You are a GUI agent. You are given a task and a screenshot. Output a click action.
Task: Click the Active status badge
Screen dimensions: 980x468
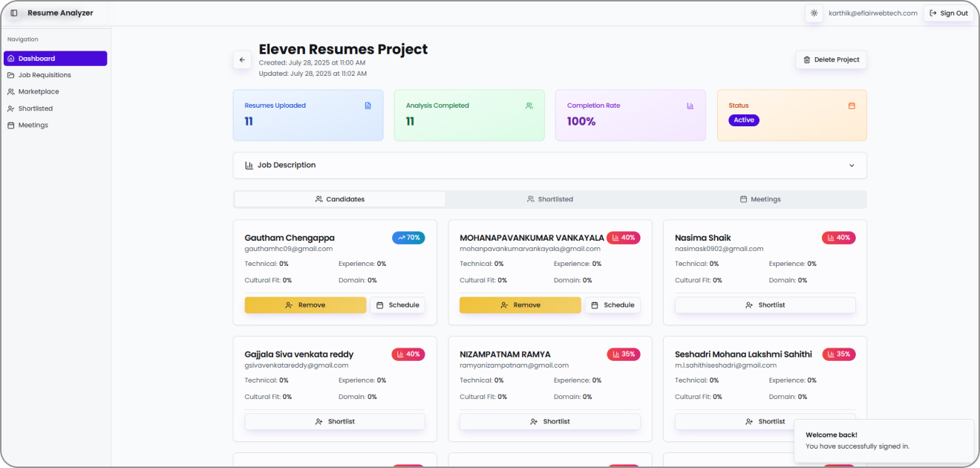(744, 120)
